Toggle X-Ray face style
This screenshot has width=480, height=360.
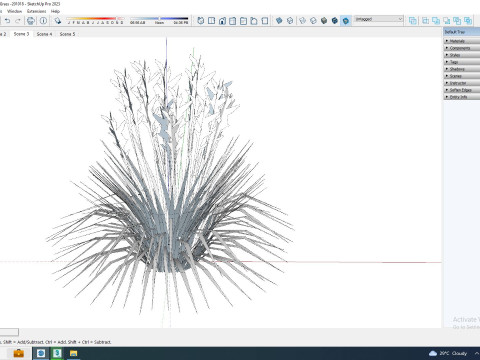tap(279, 21)
